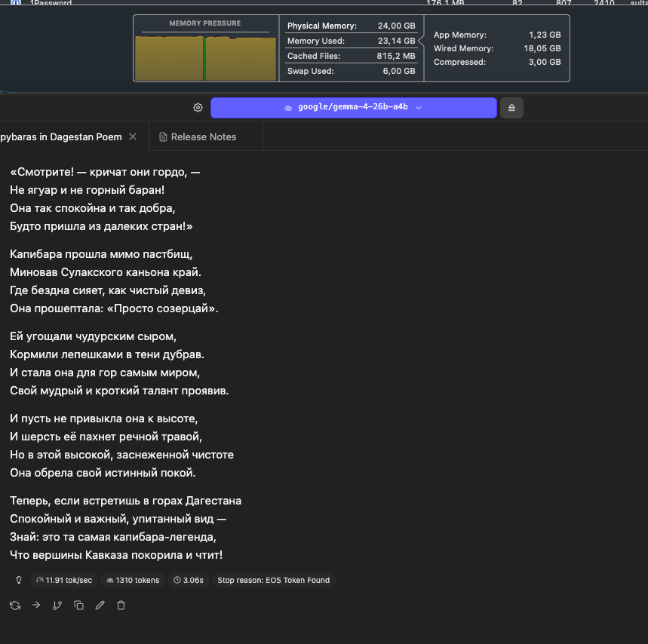The image size is (648, 644).
Task: Click the poem line "Не ягуар и не горный баран!"
Action: coord(88,190)
